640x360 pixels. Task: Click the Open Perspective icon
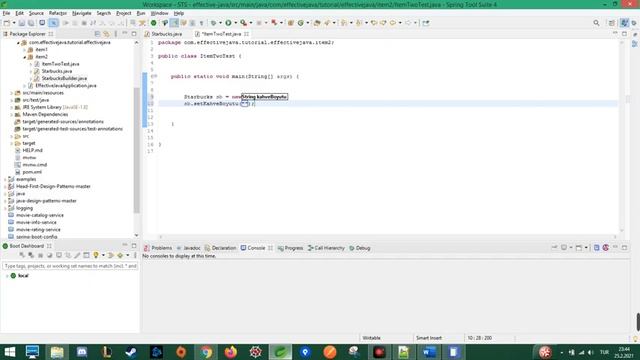click(x=612, y=23)
